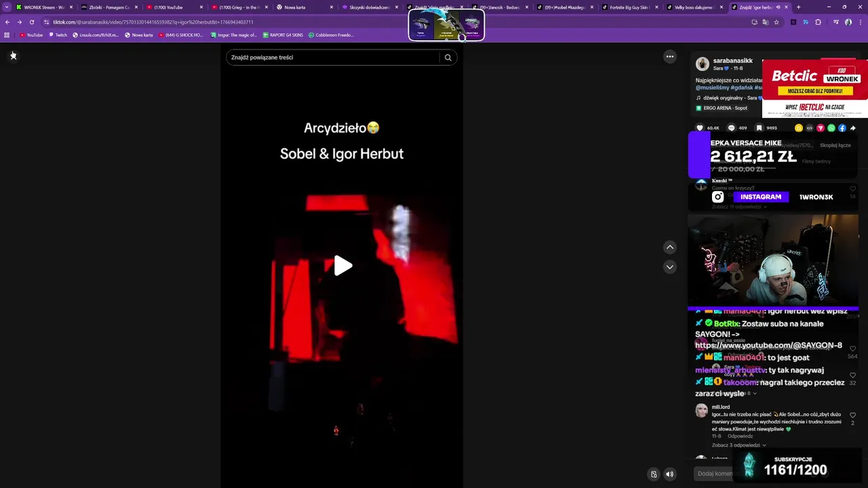
Task: Go back with the browser back arrow
Action: tap(7, 22)
